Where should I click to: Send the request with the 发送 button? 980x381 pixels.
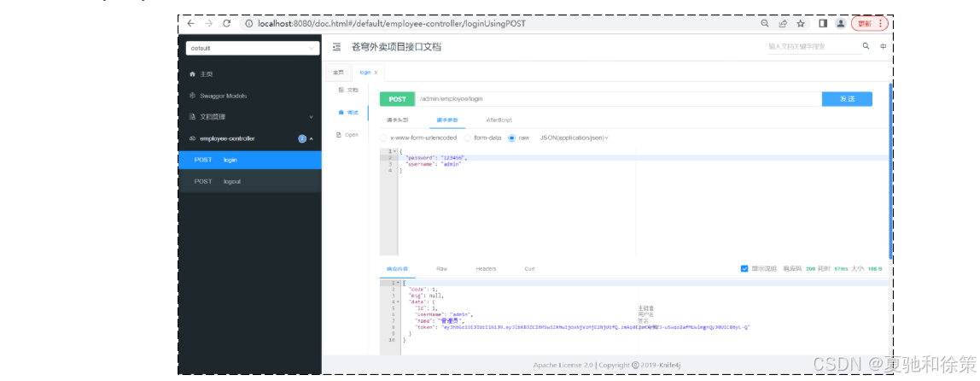pos(847,99)
